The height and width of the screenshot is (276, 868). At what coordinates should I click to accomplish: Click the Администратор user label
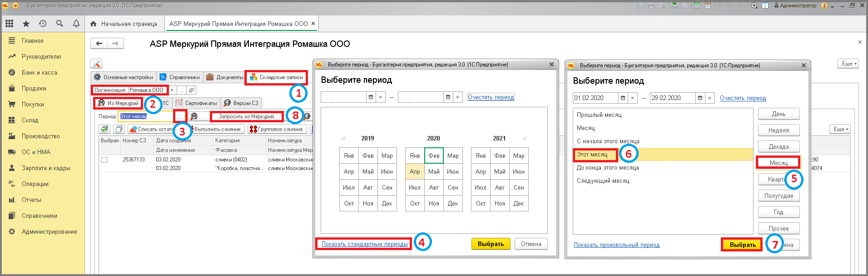click(x=795, y=5)
